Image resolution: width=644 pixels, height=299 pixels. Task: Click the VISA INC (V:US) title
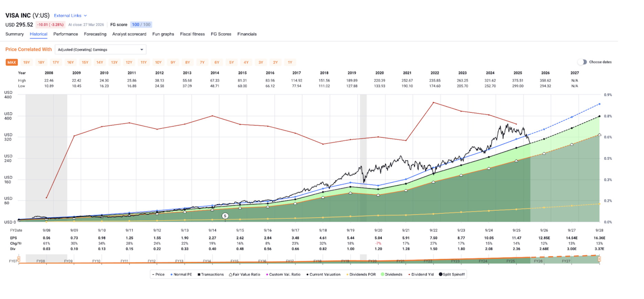point(28,15)
